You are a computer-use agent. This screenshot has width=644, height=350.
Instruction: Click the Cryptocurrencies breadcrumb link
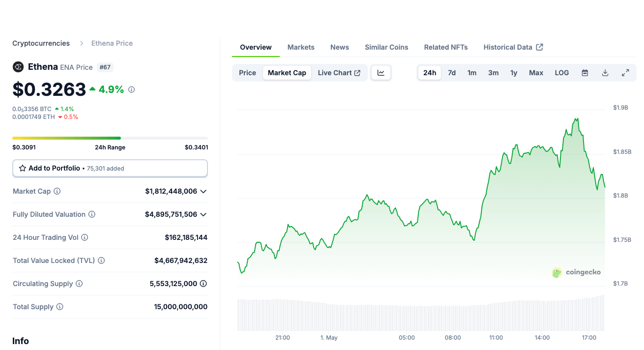pos(41,43)
